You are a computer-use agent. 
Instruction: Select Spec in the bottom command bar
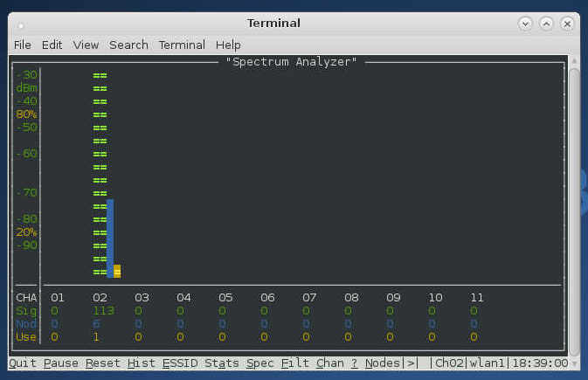tap(259, 363)
